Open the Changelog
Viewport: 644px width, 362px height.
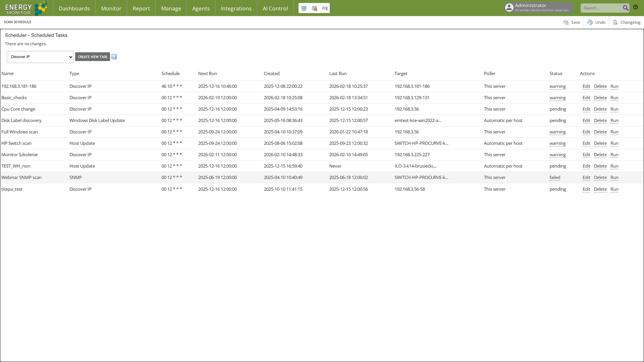[x=627, y=22]
